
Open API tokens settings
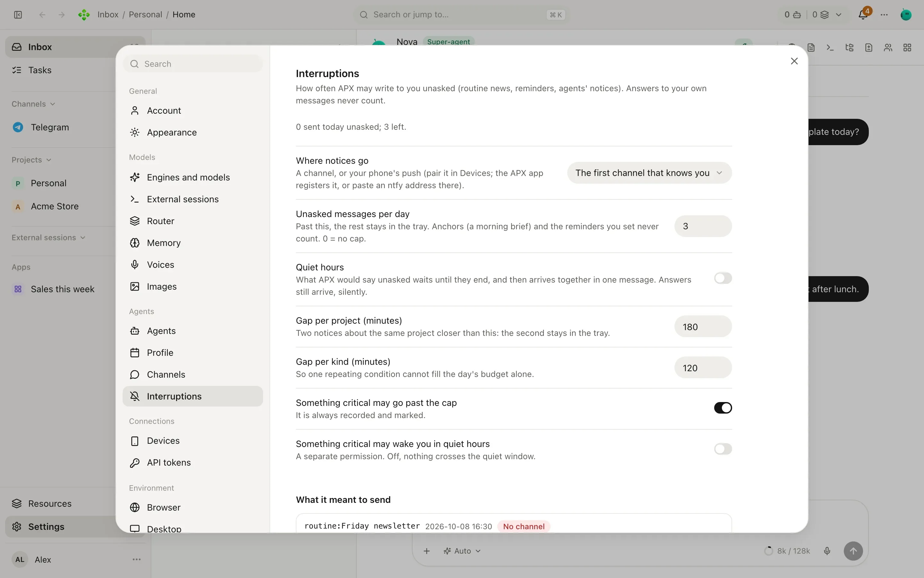pyautogui.click(x=193, y=462)
